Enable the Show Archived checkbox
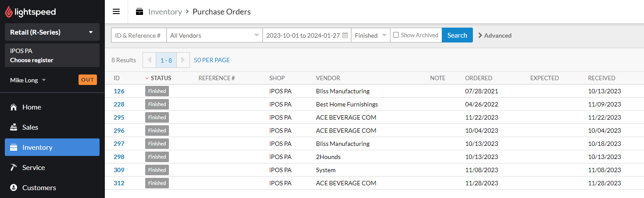Screen dimensions: 644x198 396,35
